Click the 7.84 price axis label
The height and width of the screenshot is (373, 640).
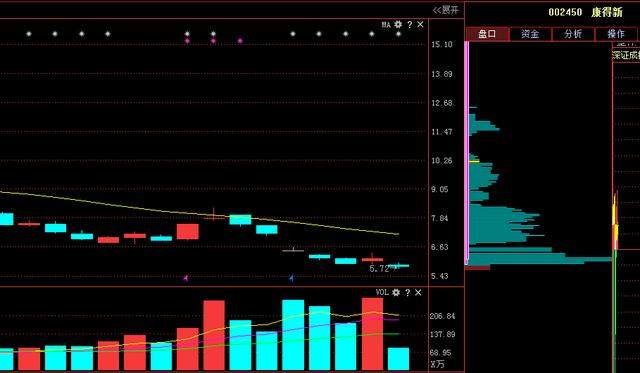click(440, 218)
